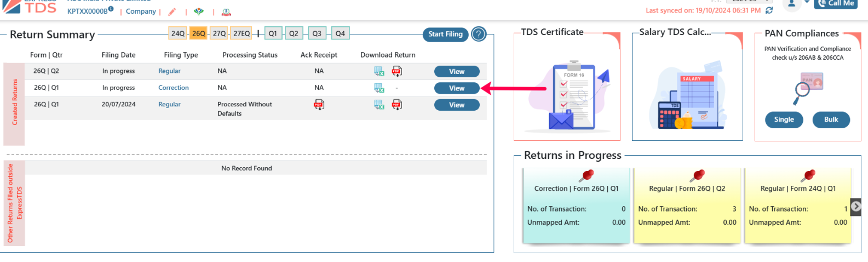Viewport: 868px width, 262px height.
Task: Open the user profile avatar icon
Action: click(791, 4)
